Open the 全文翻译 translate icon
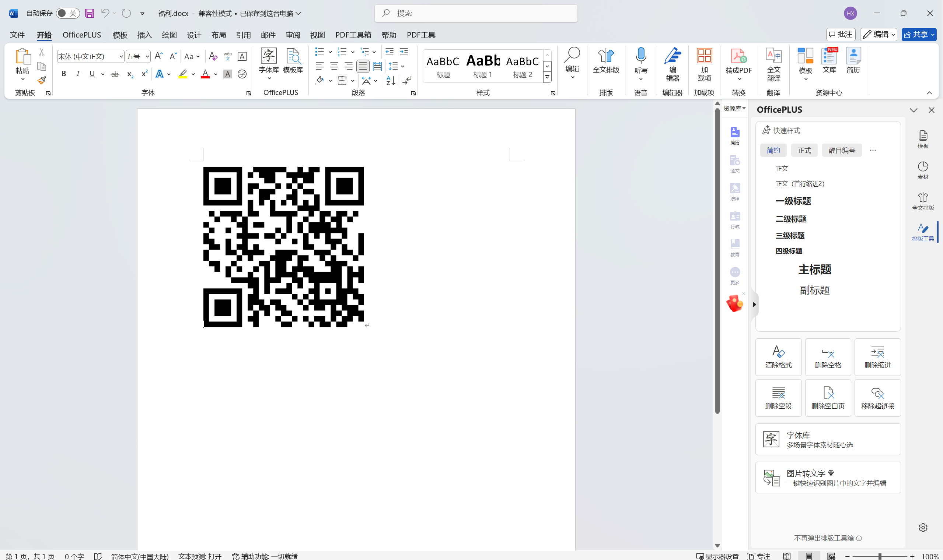Viewport: 943px width, 560px height. click(x=773, y=64)
